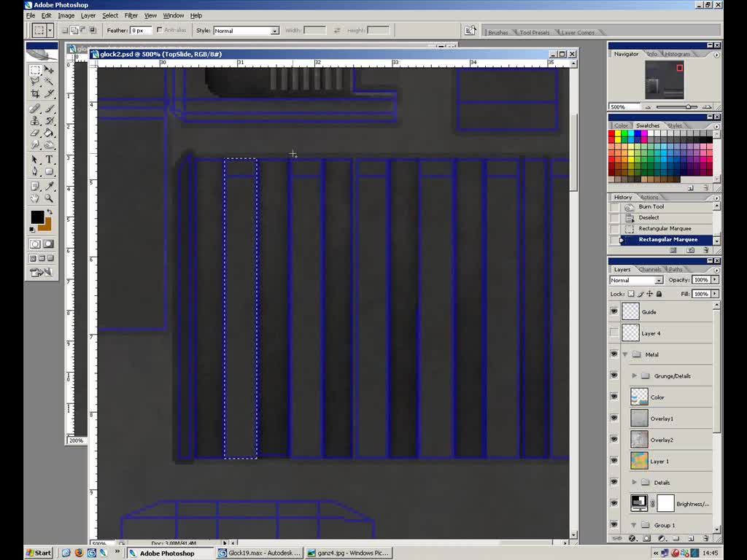Viewport: 747px width, 560px height.
Task: Select the Type tool
Action: coord(47,158)
